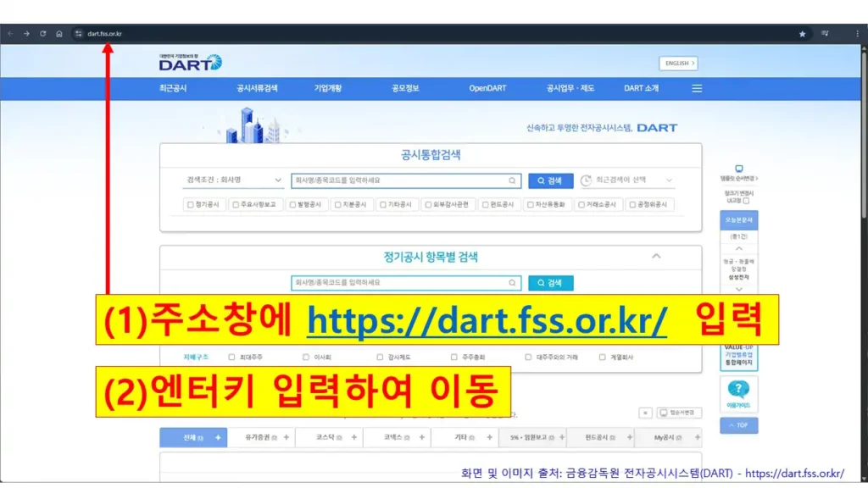Collapse the 정기공시 항목별 검색 panel
Viewport: 868px width, 488px height.
point(656,256)
